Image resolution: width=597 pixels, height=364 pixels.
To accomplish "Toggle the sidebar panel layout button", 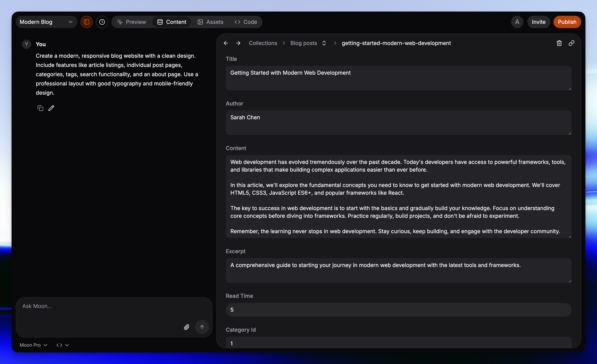I will click(x=86, y=22).
